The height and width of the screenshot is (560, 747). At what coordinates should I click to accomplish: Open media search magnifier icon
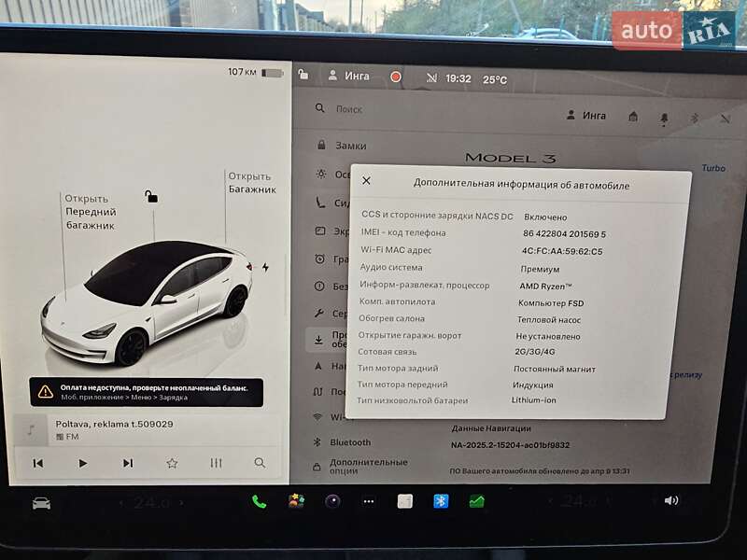pyautogui.click(x=260, y=462)
